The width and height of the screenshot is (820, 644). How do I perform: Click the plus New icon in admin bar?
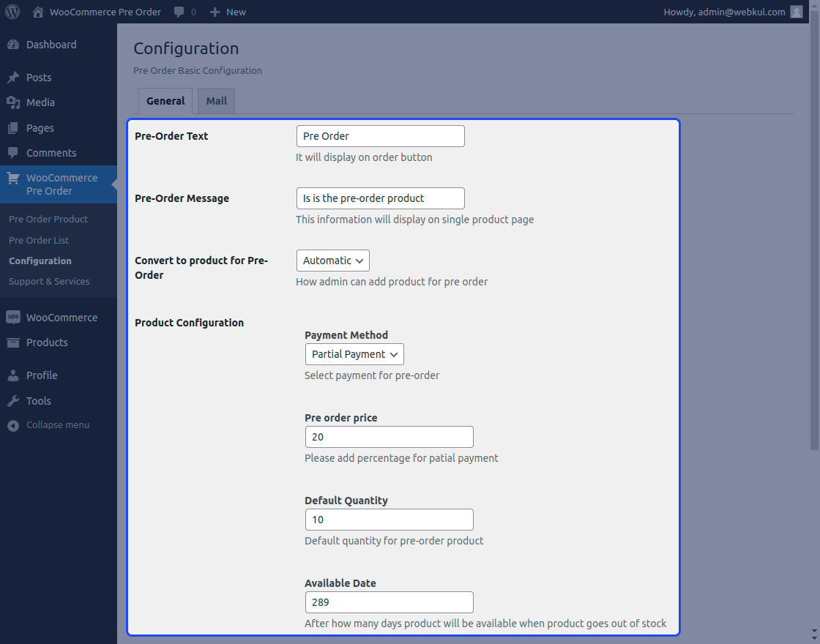215,12
